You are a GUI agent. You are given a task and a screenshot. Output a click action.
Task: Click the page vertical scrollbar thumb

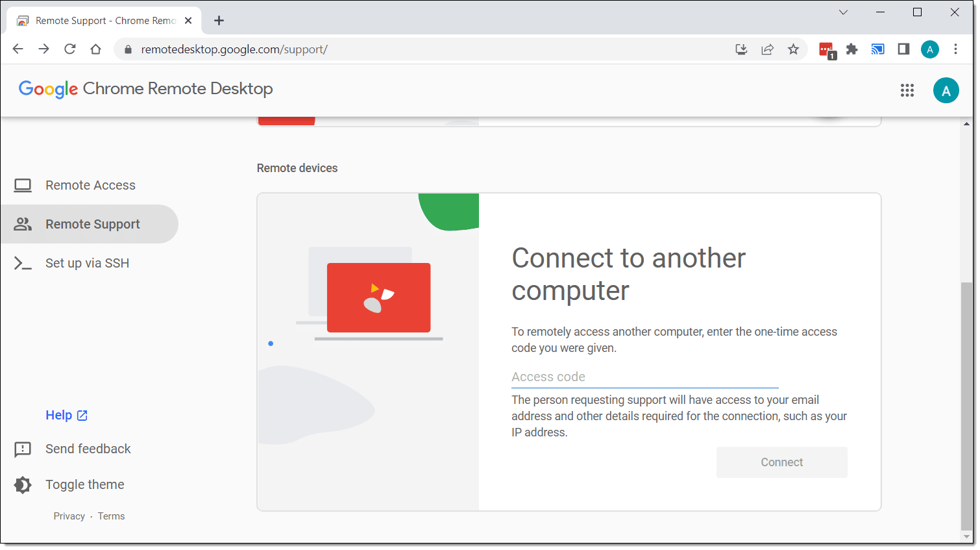coord(966,406)
